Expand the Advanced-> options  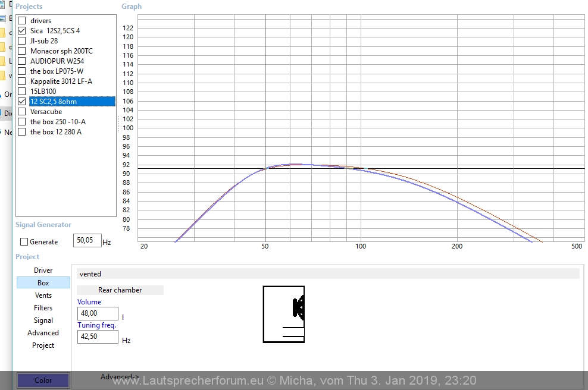(x=120, y=377)
